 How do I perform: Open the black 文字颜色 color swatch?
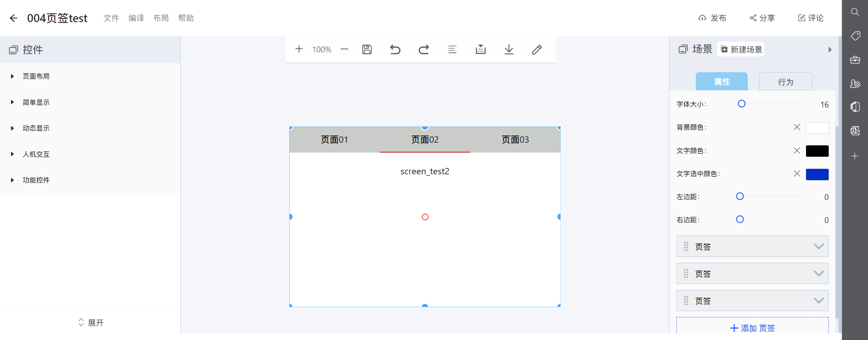[x=817, y=151]
